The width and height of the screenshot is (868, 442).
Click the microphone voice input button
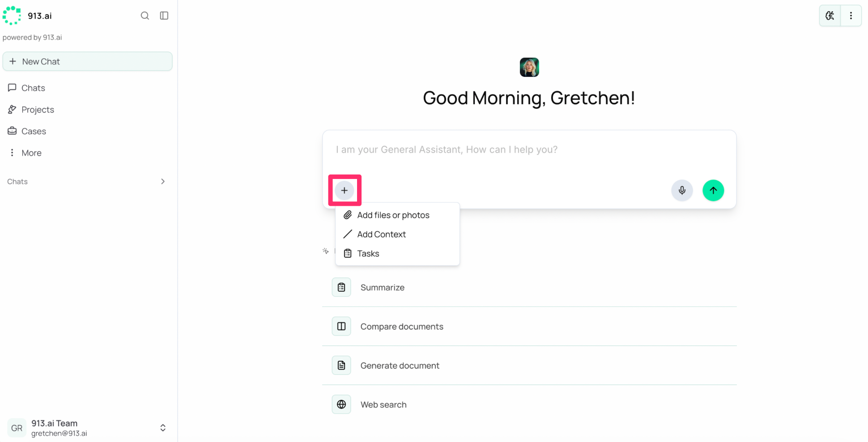(682, 191)
